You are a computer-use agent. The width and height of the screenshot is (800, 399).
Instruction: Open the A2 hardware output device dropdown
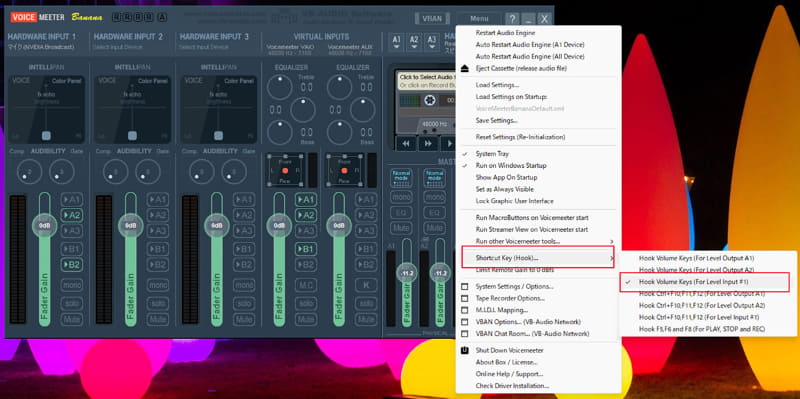click(414, 41)
